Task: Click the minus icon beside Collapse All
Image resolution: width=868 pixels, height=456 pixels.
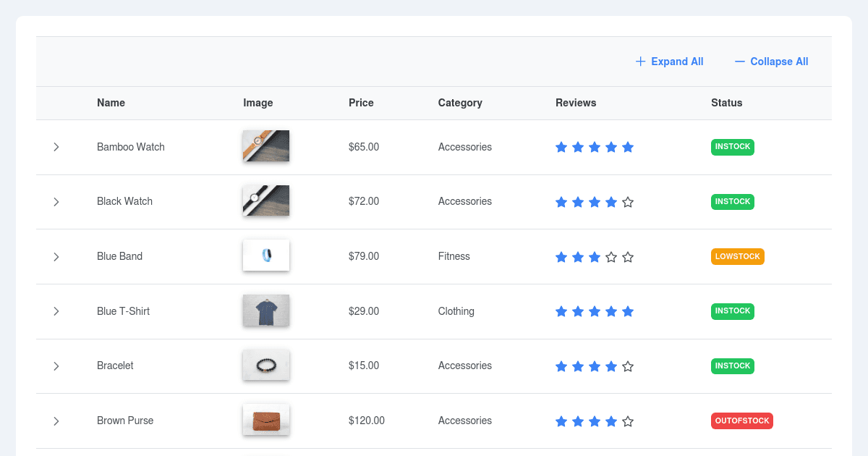Action: point(739,62)
